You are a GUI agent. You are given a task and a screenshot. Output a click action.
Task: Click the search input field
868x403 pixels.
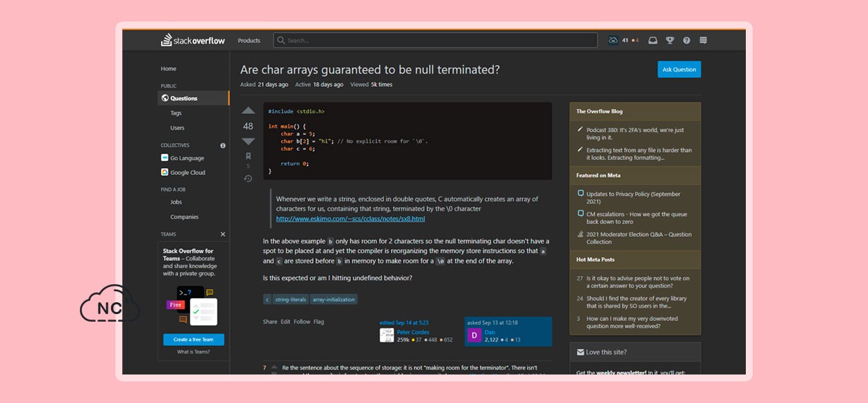pos(435,40)
